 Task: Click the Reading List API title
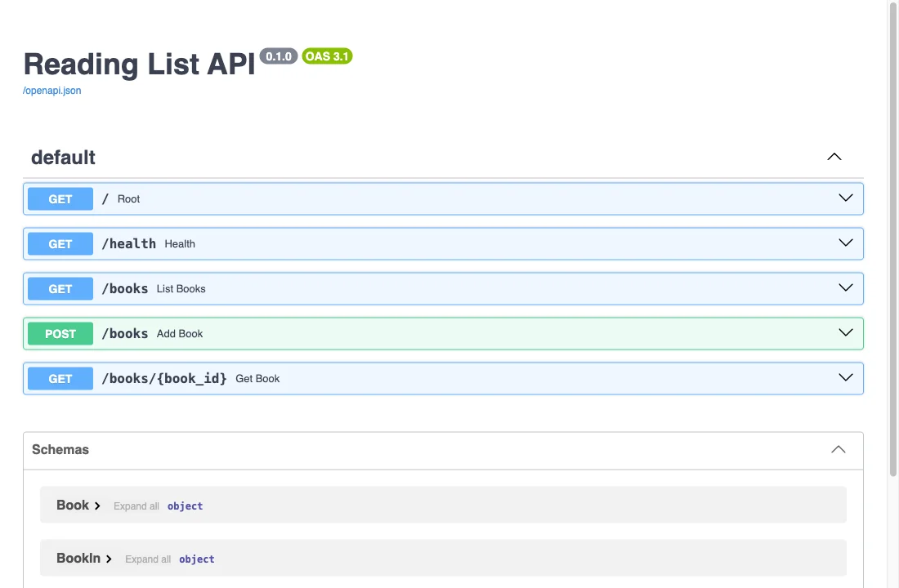point(139,64)
